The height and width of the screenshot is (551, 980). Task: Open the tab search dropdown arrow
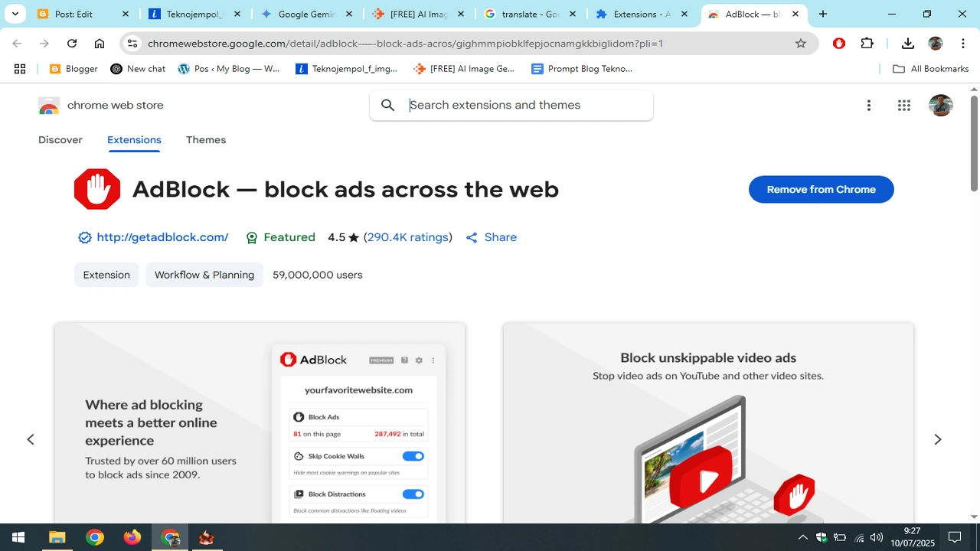[15, 14]
